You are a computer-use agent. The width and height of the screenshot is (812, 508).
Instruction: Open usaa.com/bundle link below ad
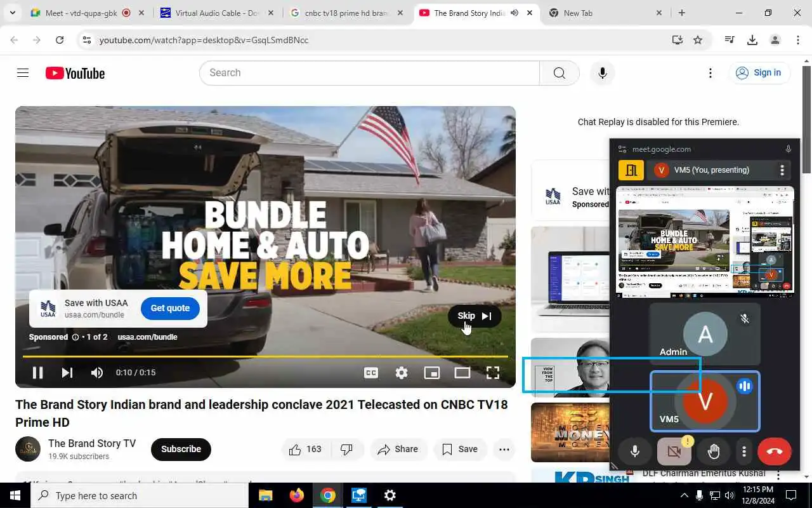point(147,337)
